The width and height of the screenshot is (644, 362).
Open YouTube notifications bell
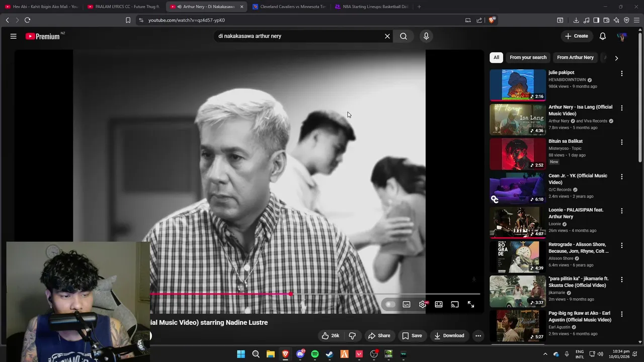tap(603, 36)
